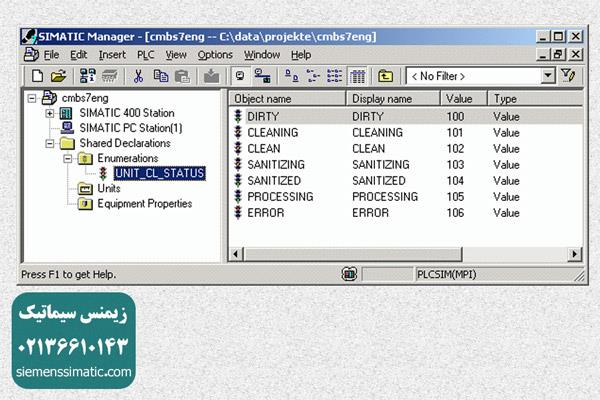Select Units in the tree
Screen dimensions: 600x400
(x=109, y=188)
